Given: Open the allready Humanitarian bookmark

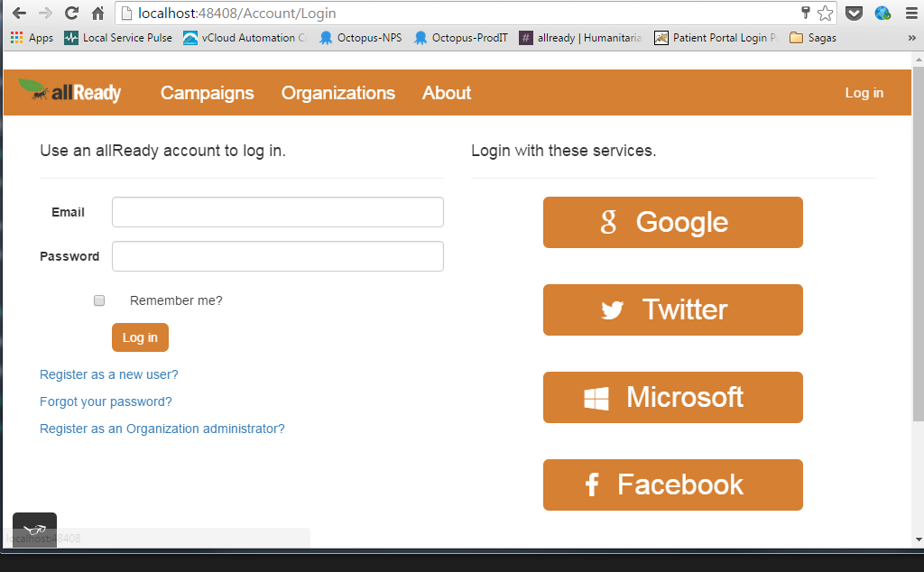Looking at the screenshot, I should [580, 38].
